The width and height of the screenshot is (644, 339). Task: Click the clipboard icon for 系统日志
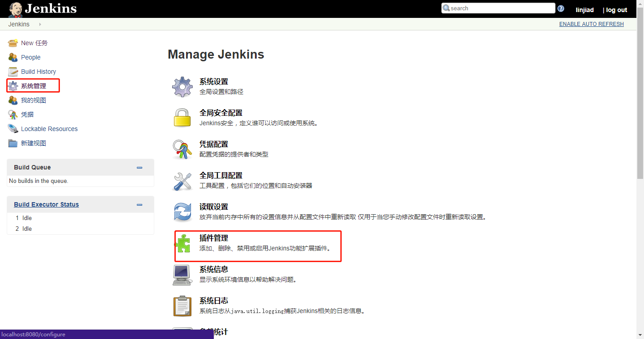182,306
